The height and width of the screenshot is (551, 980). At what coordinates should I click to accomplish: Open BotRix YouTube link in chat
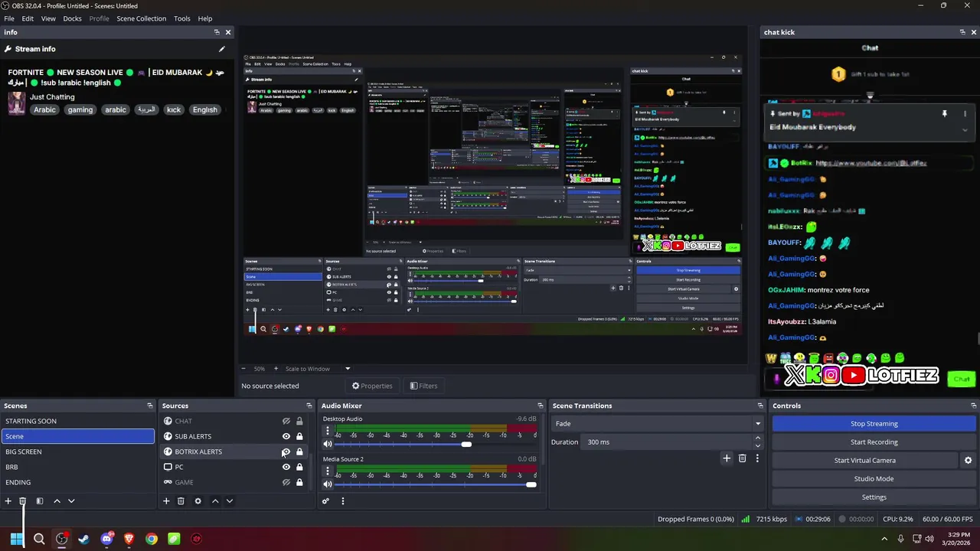(871, 163)
